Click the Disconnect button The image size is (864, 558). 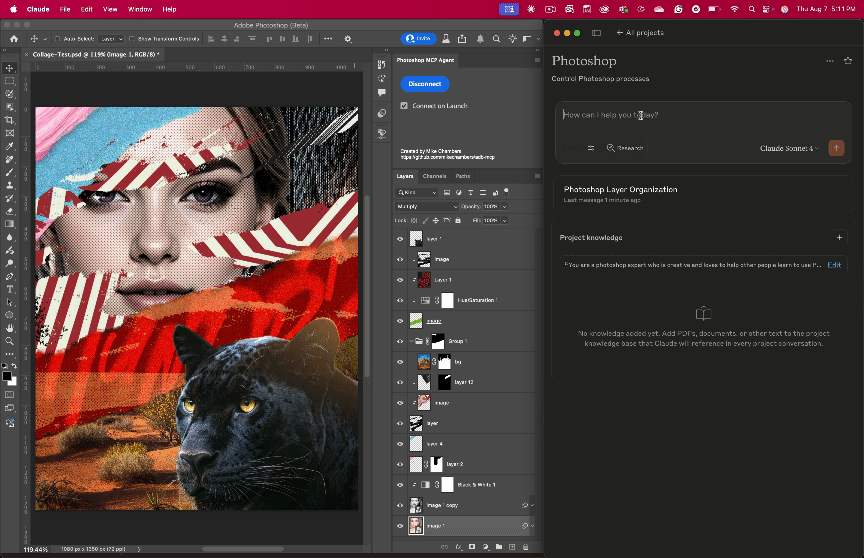(x=424, y=84)
